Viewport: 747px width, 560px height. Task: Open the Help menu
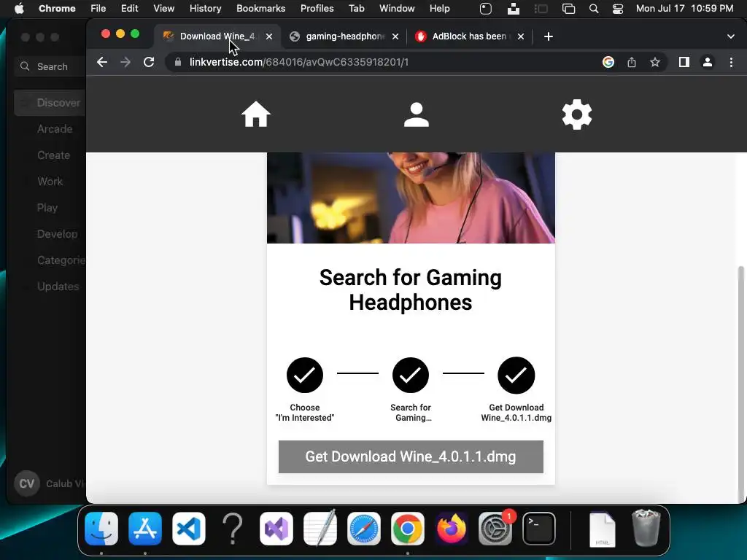pyautogui.click(x=439, y=9)
